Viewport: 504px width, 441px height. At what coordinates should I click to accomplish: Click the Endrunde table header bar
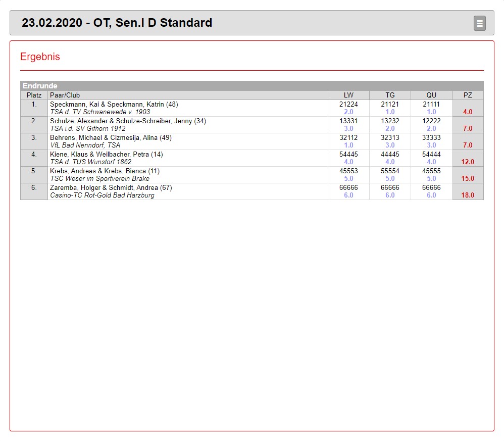click(x=251, y=86)
